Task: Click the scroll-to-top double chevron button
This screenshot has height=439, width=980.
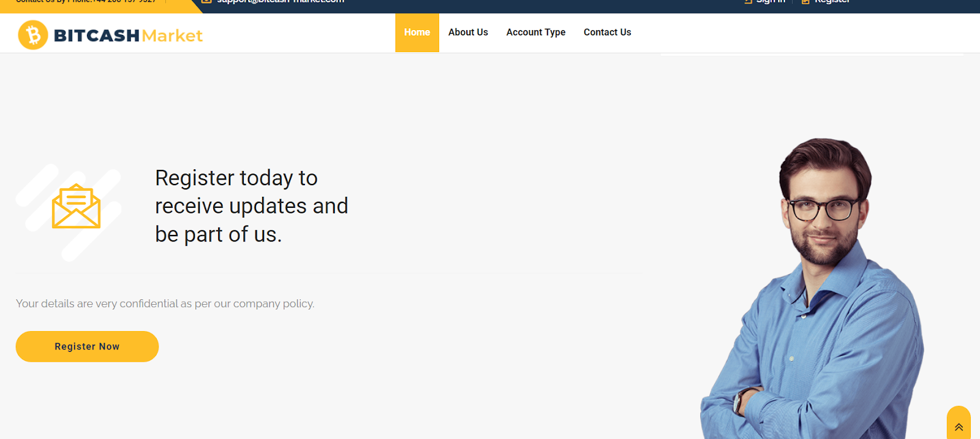Action: tap(959, 423)
